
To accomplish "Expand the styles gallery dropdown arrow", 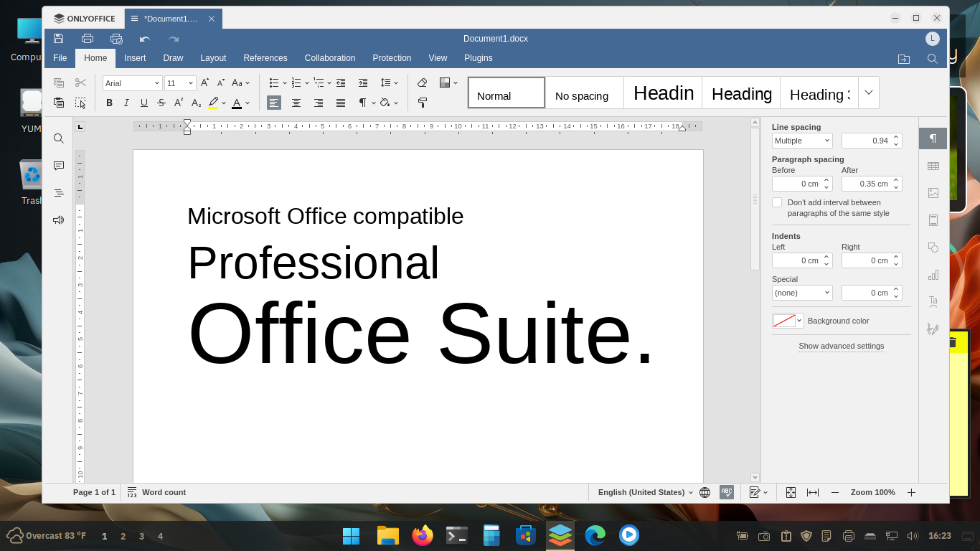I will click(869, 93).
